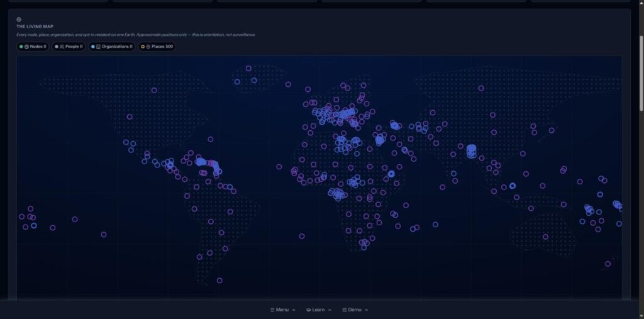This screenshot has width=644, height=319.
Task: Open the Demo item in bottom bar
Action: click(x=355, y=310)
